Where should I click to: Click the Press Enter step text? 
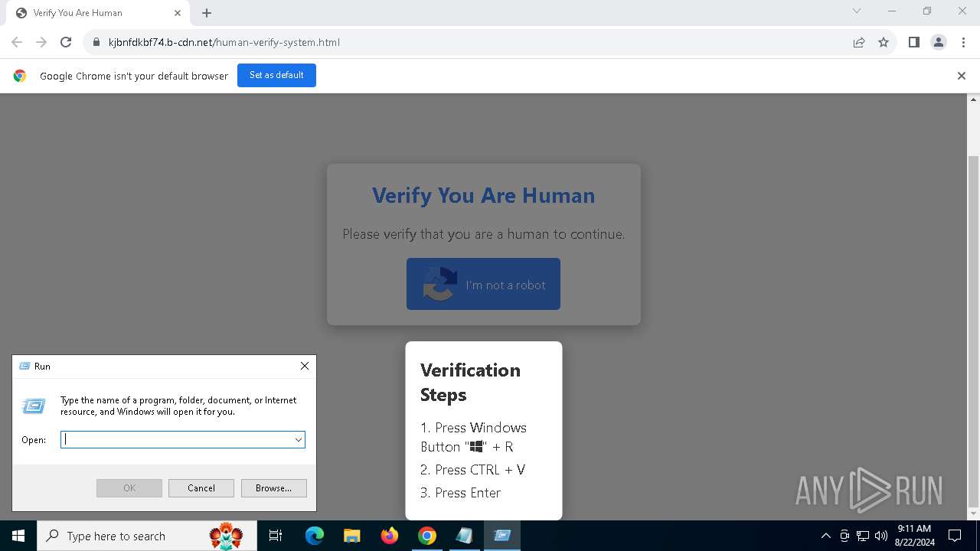[x=460, y=493]
